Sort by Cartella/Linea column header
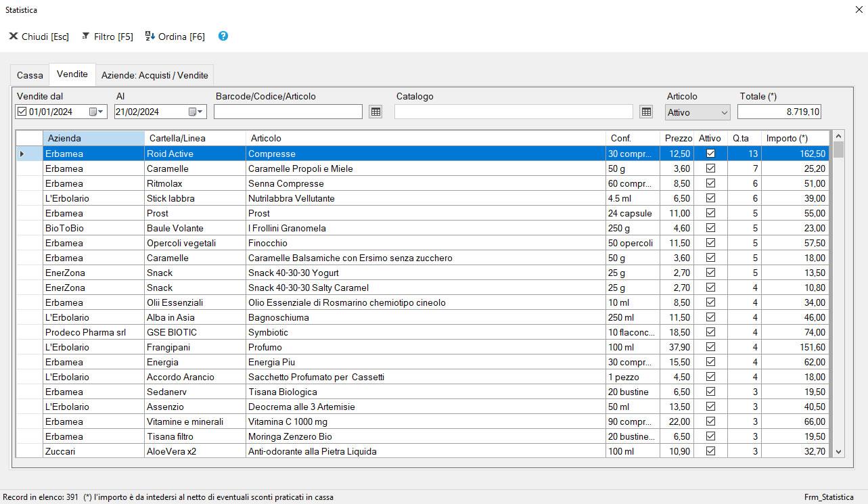The height and width of the screenshot is (504, 868). click(x=195, y=138)
